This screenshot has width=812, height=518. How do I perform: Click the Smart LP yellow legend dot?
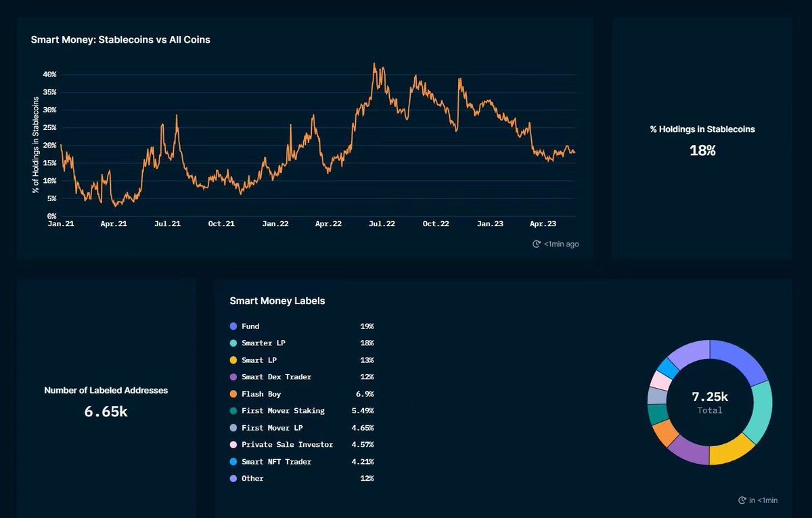233,360
